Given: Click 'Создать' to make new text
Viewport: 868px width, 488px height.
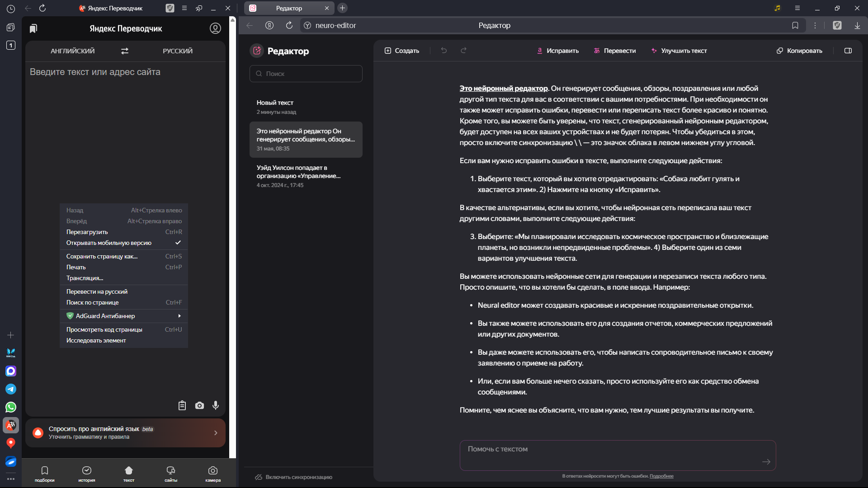Looking at the screenshot, I should click(402, 51).
